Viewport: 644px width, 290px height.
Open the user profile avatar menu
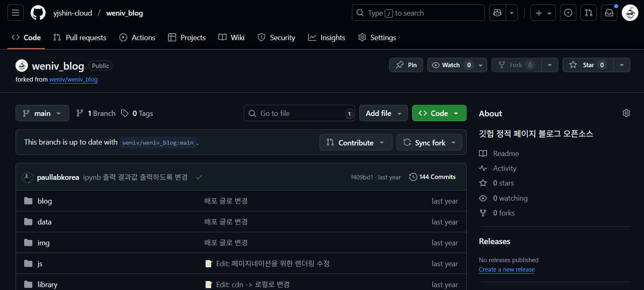click(630, 13)
